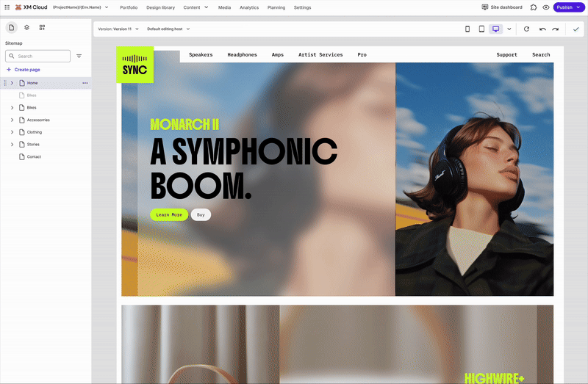This screenshot has width=588, height=384.
Task: Open Headphones in the site navigation
Action: pos(242,54)
